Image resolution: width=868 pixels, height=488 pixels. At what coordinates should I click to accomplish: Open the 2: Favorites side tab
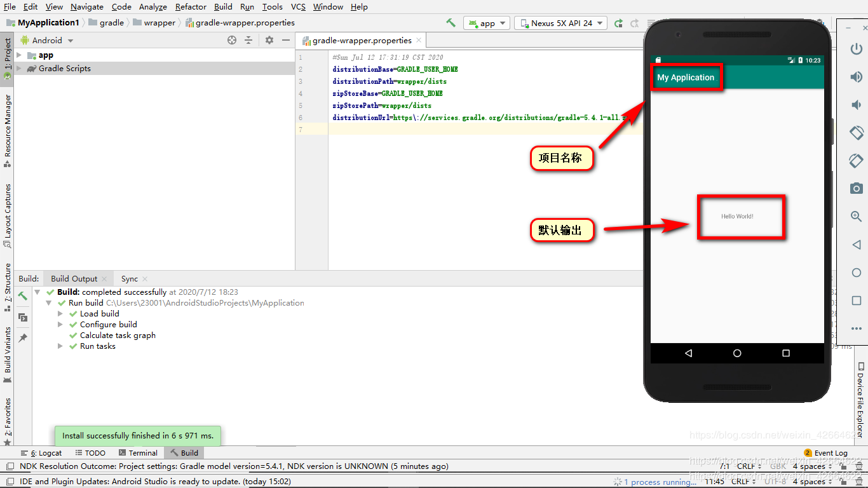point(7,421)
